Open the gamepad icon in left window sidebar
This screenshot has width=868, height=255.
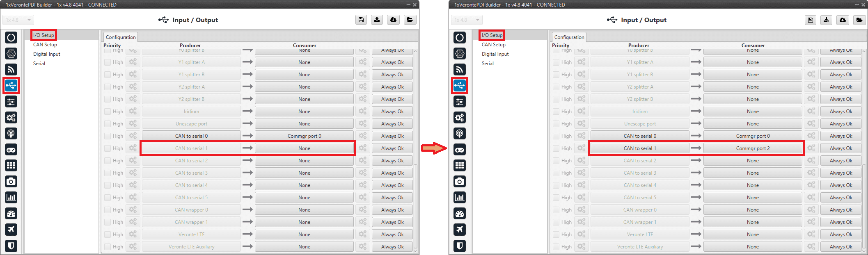coord(11,150)
